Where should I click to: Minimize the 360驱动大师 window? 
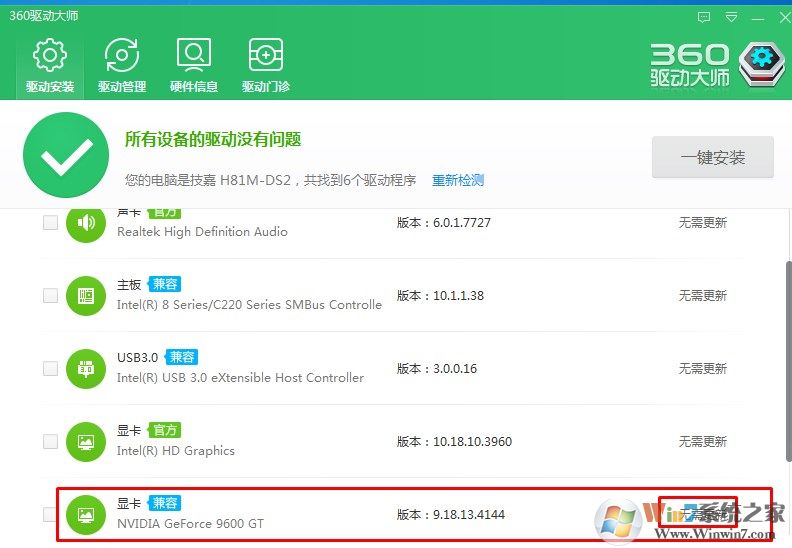tap(758, 18)
